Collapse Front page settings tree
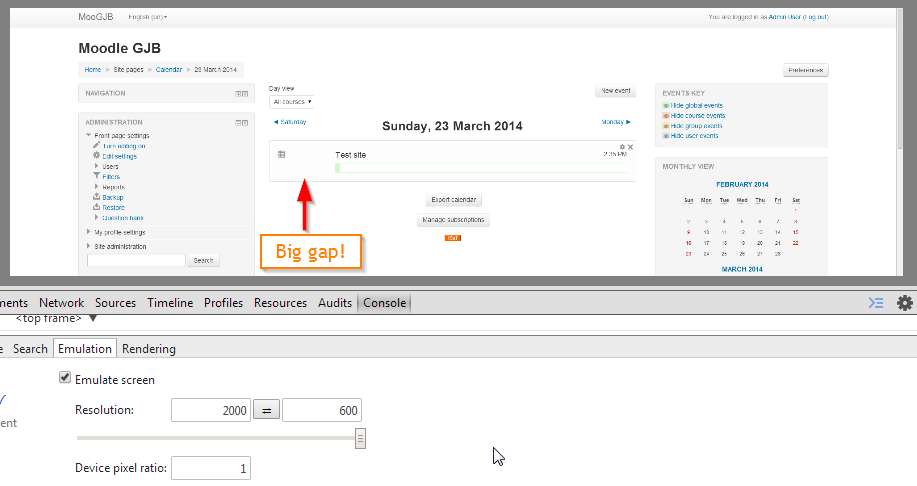Viewport: 917px width, 486px height. (x=88, y=135)
